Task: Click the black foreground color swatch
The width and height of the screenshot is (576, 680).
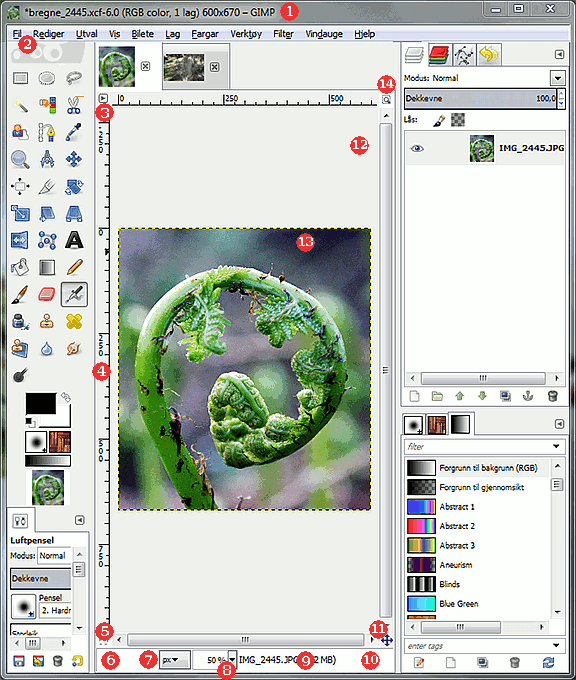Action: [41, 403]
